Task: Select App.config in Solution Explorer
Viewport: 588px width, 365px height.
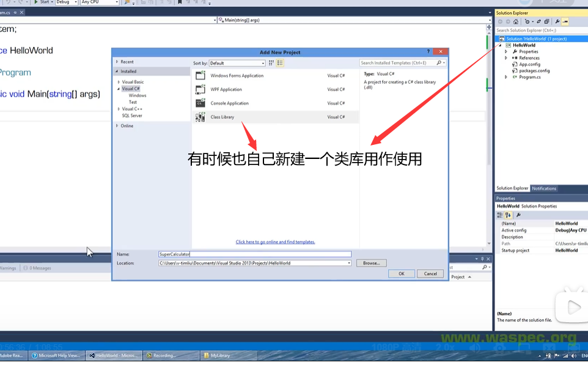Action: coord(529,65)
